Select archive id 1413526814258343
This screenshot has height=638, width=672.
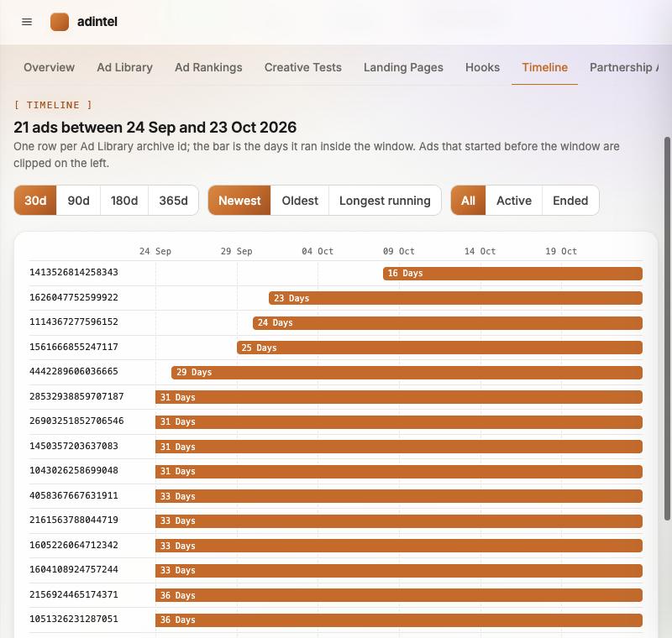[x=74, y=272]
